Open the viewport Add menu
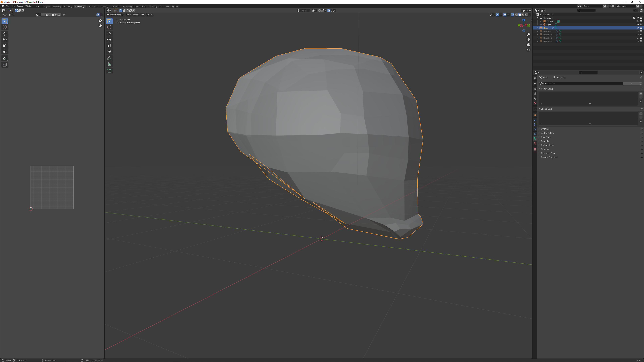Image resolution: width=644 pixels, height=362 pixels. [x=143, y=15]
